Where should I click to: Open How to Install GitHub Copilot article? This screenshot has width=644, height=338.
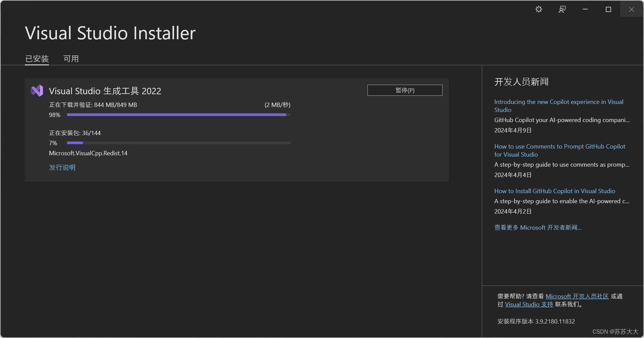(554, 191)
